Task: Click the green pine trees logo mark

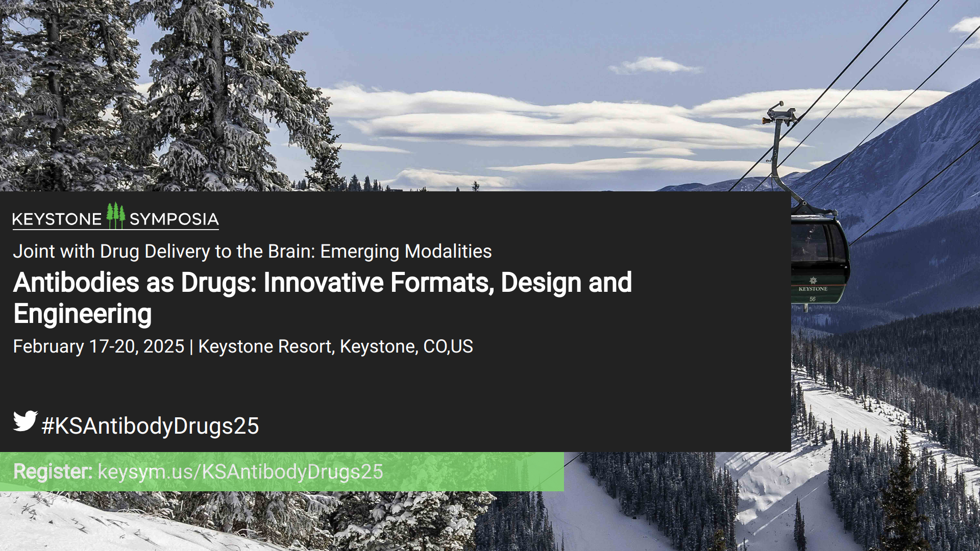Action: 116,215
